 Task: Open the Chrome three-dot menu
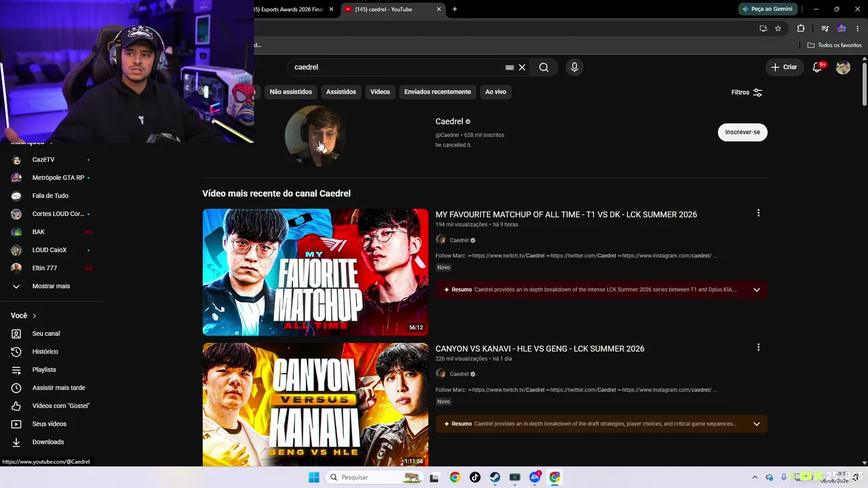(x=858, y=28)
